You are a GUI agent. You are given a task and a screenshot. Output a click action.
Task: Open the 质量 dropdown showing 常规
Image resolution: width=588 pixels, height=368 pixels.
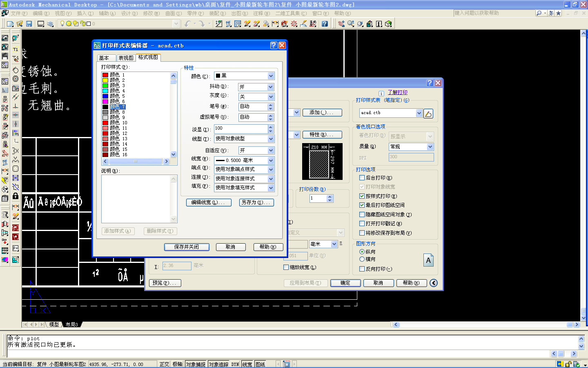[x=411, y=147]
